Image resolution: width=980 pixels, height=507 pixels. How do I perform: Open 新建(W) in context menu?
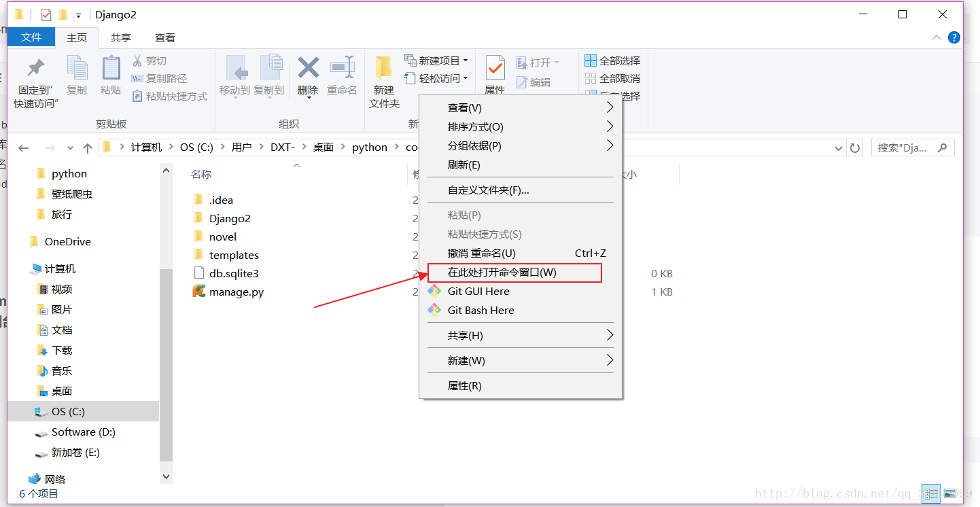[521, 360]
